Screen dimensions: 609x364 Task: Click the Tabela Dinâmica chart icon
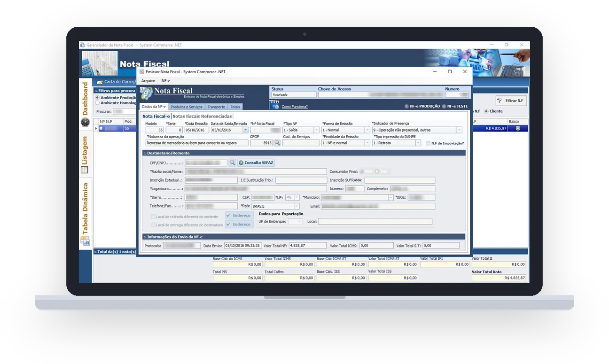tap(85, 241)
